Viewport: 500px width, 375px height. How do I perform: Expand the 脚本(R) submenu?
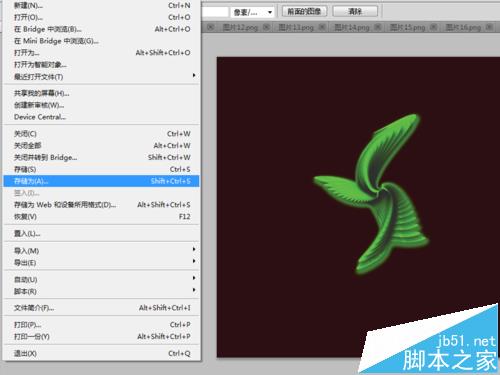(x=101, y=291)
